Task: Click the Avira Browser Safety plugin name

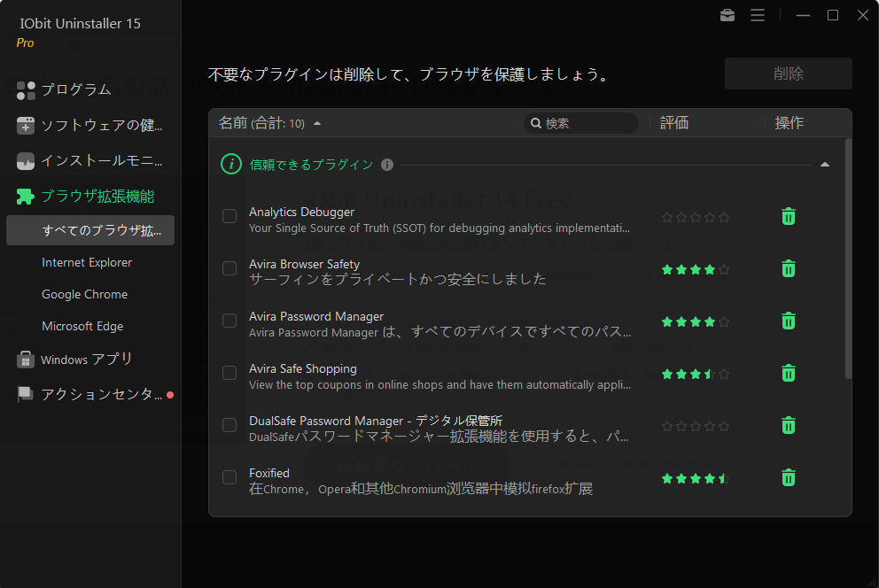Action: pos(305,264)
